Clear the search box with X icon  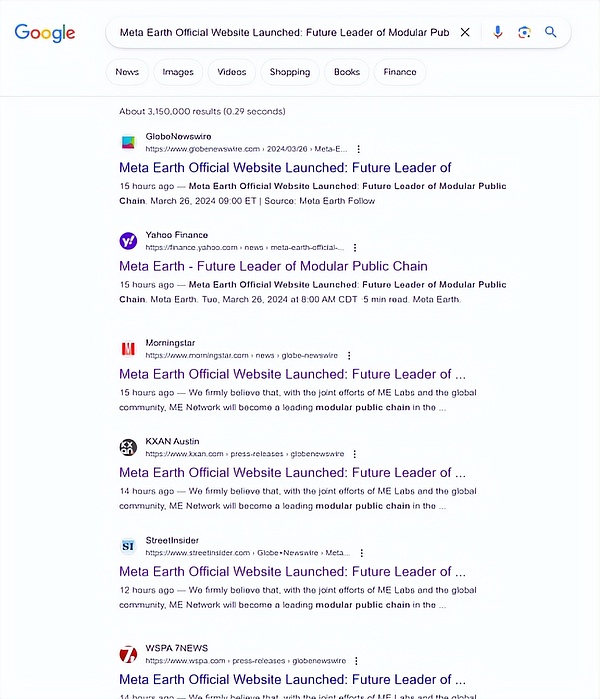point(465,32)
